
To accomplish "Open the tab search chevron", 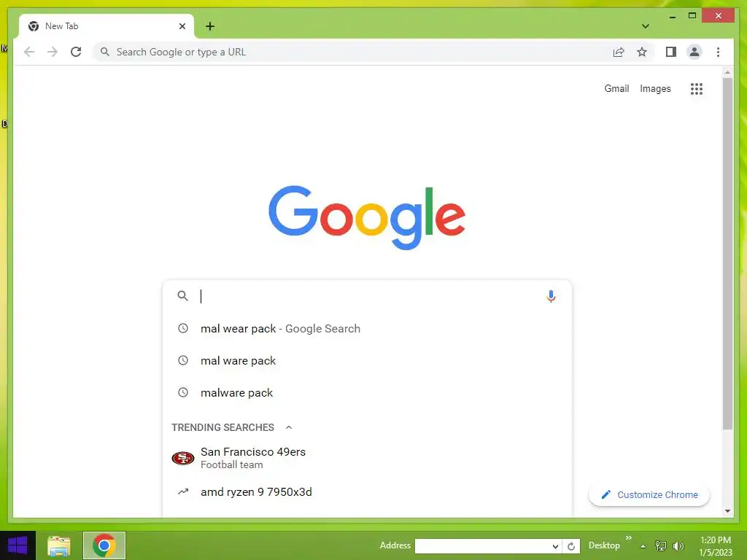I will (645, 26).
